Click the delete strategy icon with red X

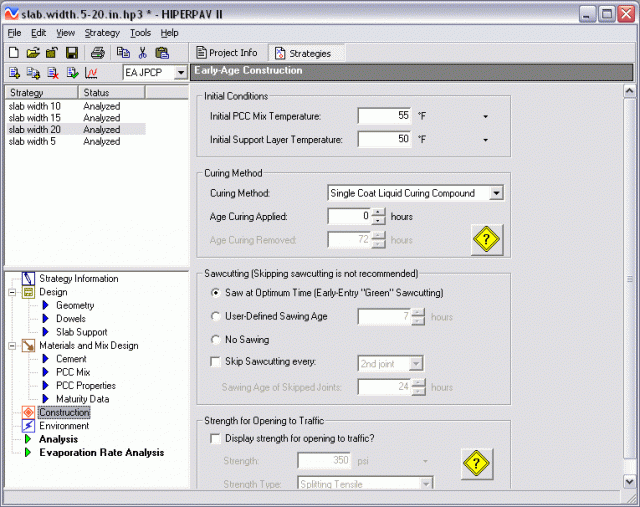(52, 73)
